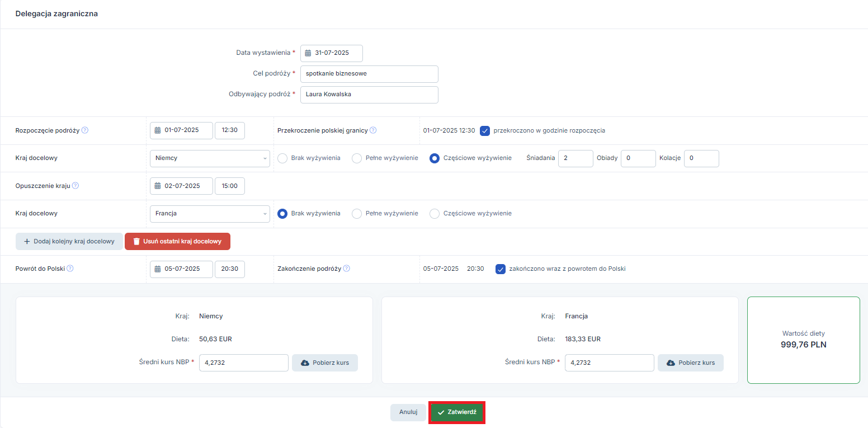Select Pełne wyżywienie for Niemcy

(357, 158)
